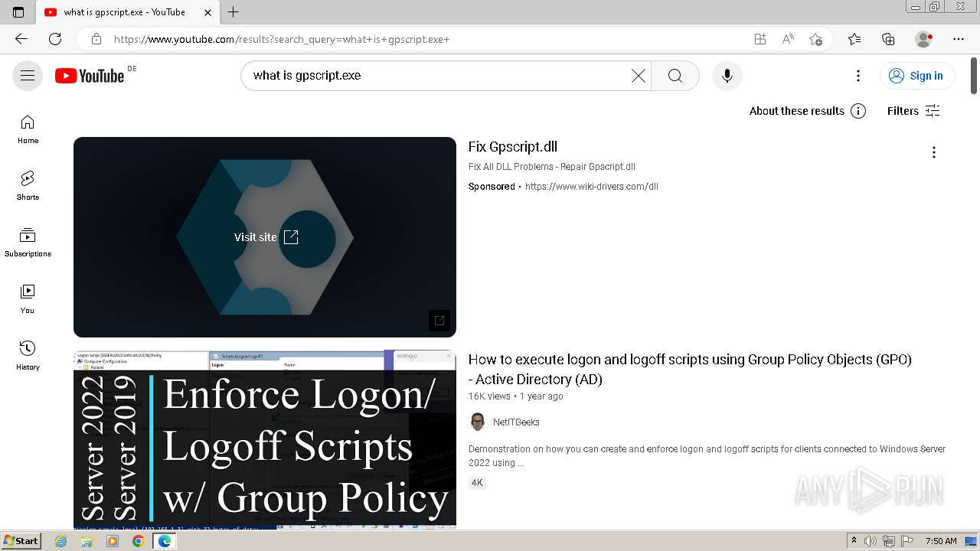
Task: Open the logon and logoff scripts GPO video title
Action: [690, 369]
